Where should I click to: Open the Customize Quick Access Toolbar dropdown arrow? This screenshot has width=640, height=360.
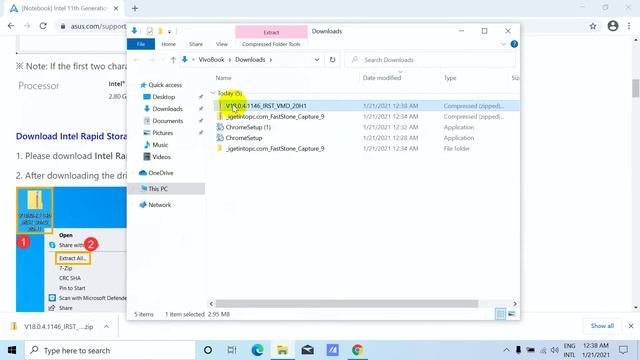point(169,31)
